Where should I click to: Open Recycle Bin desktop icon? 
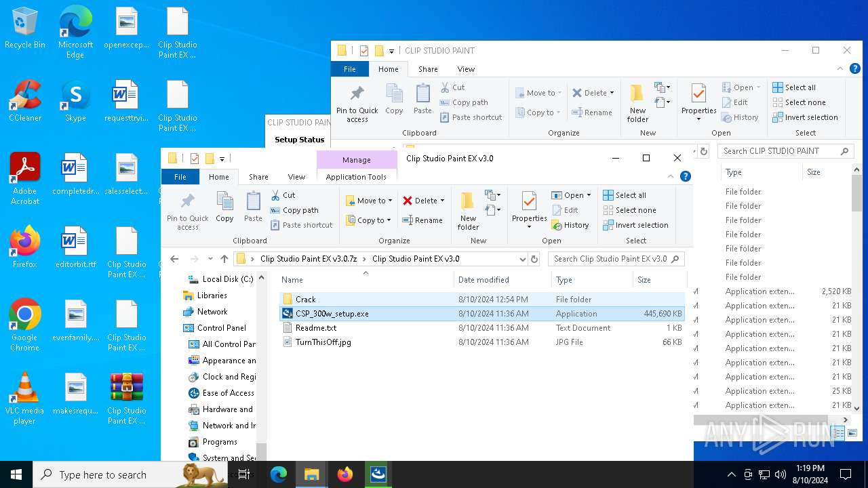coord(25,28)
